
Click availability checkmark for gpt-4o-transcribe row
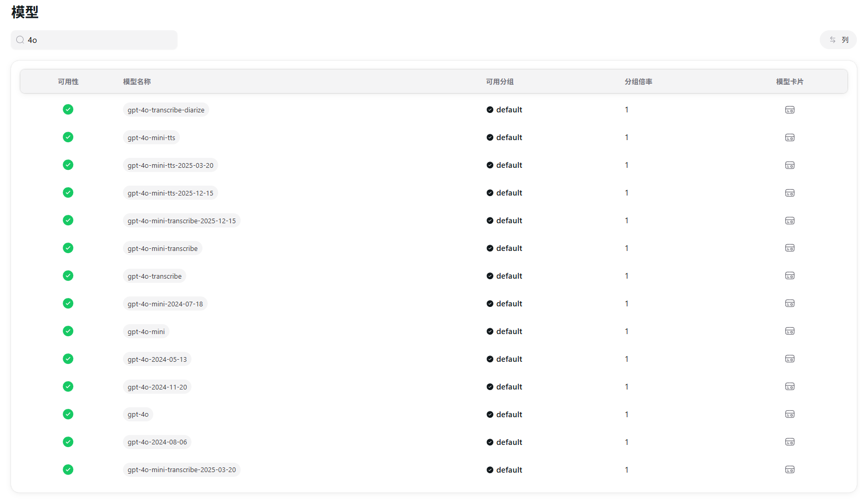coord(68,276)
